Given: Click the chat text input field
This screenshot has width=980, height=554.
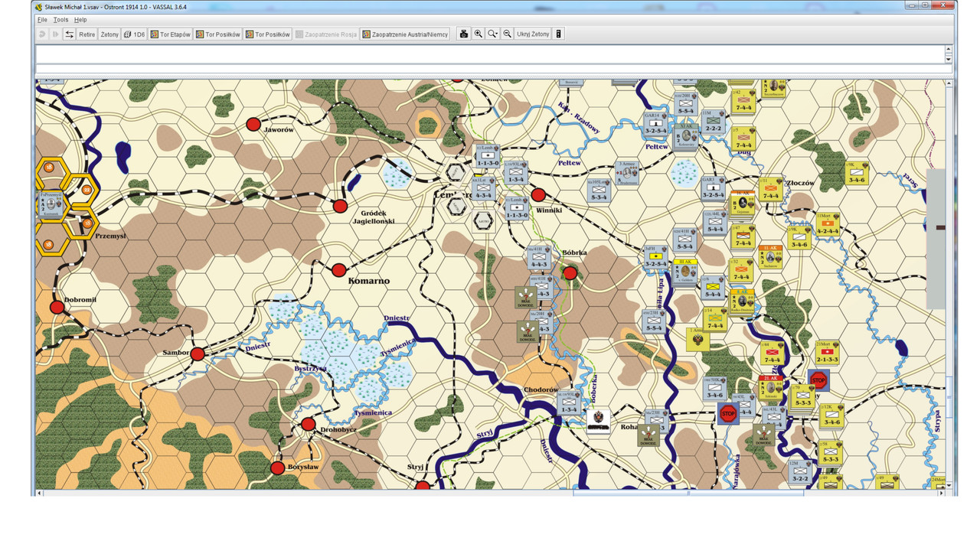Looking at the screenshot, I should pyautogui.click(x=493, y=69).
